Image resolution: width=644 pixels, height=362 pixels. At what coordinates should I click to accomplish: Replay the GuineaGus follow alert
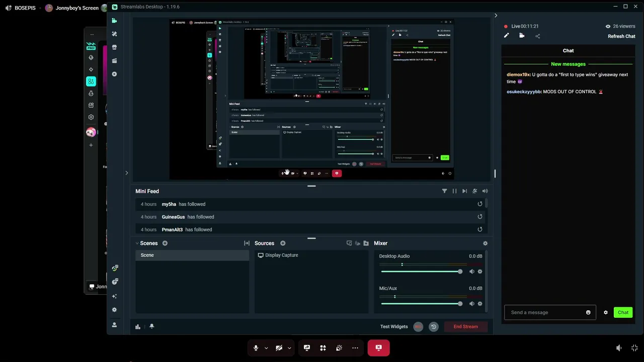coord(479,217)
